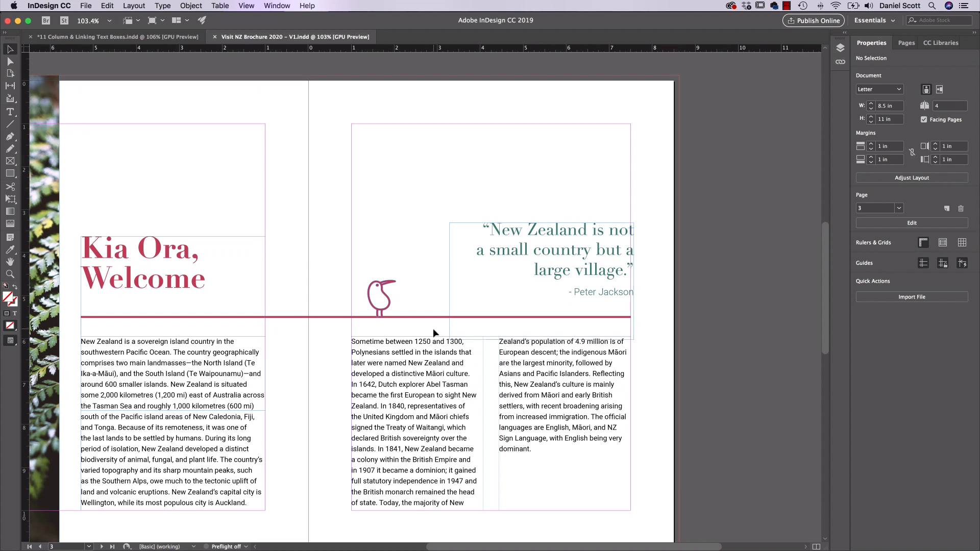This screenshot has height=551, width=980.
Task: Open the Window menu
Action: click(277, 6)
